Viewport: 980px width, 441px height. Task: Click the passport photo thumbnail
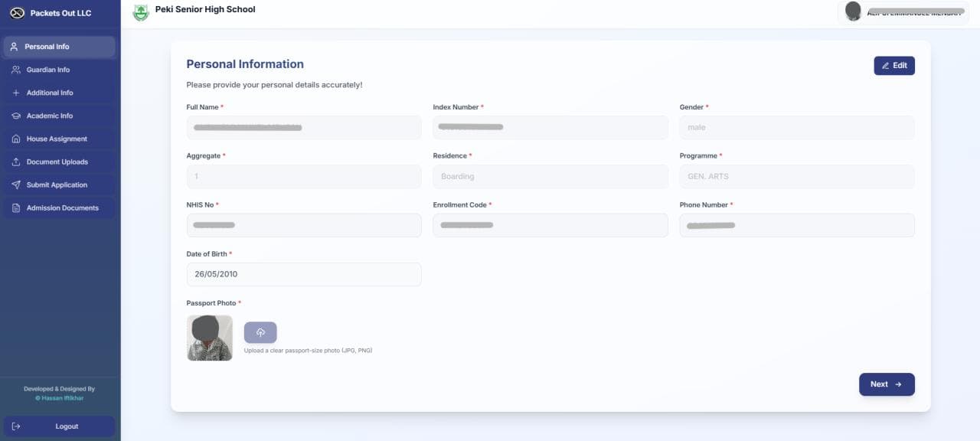(210, 338)
